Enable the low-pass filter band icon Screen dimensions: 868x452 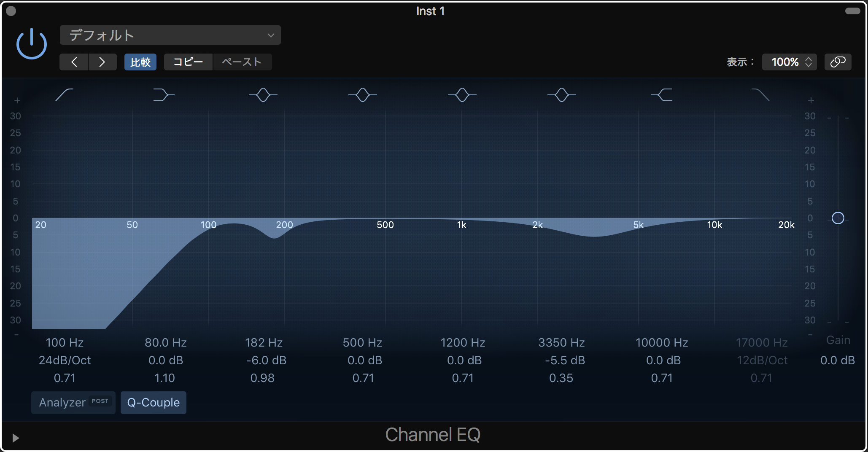(761, 95)
